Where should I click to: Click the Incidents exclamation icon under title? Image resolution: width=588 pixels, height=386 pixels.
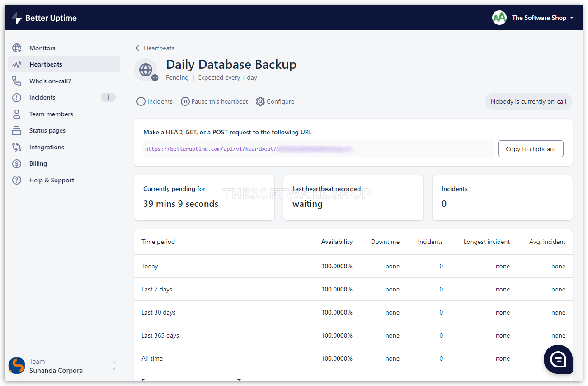click(x=141, y=101)
